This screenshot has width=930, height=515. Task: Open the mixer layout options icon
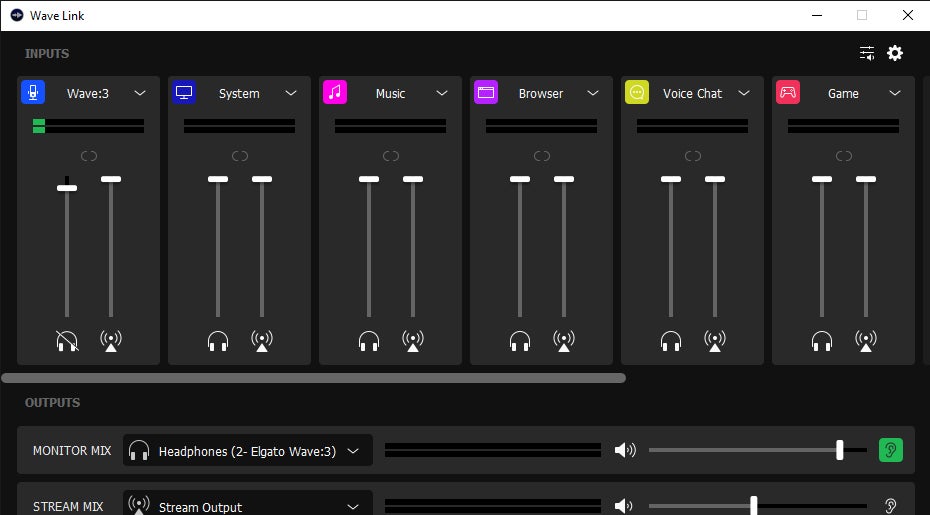point(867,53)
